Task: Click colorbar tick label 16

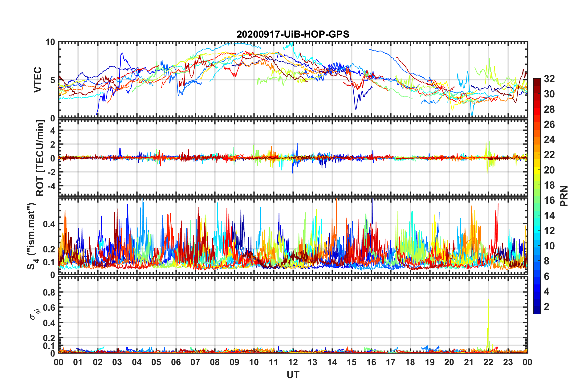Action: 549,200
